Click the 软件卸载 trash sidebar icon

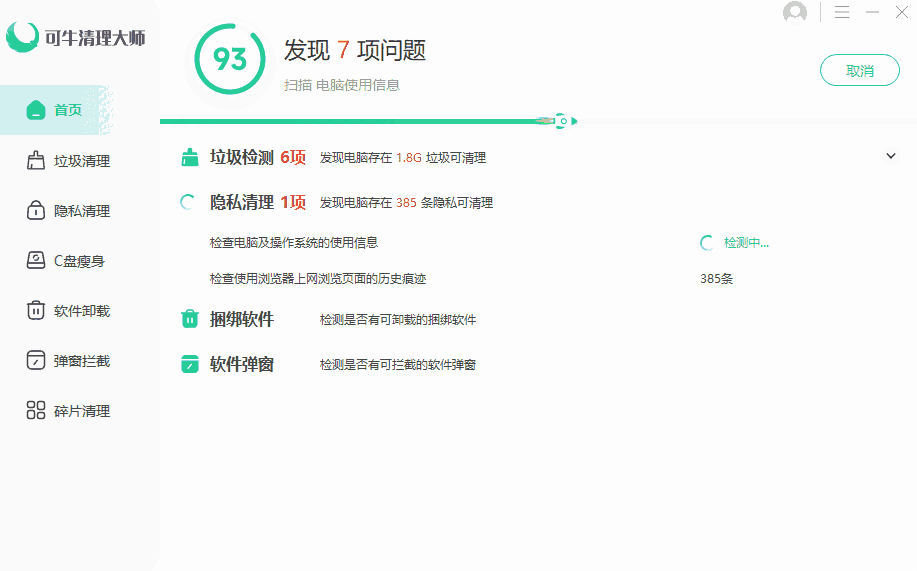tap(36, 310)
